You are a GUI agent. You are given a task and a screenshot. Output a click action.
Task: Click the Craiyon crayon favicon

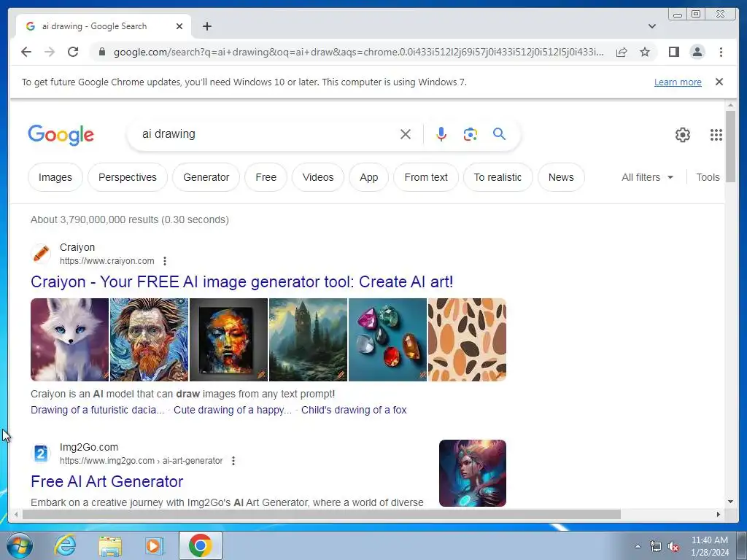pos(41,253)
